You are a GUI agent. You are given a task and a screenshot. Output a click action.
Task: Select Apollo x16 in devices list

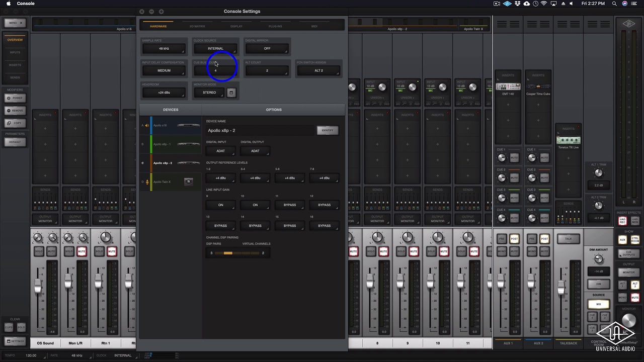[170, 125]
